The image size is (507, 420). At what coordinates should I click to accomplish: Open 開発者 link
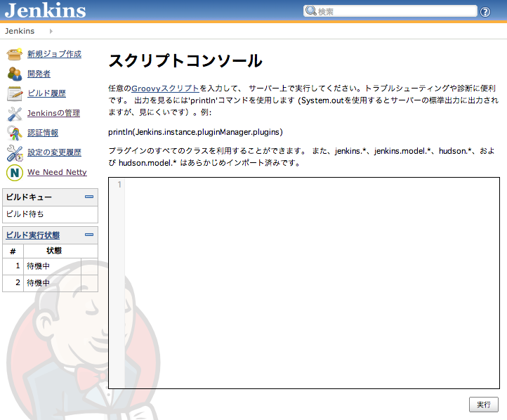tap(39, 74)
